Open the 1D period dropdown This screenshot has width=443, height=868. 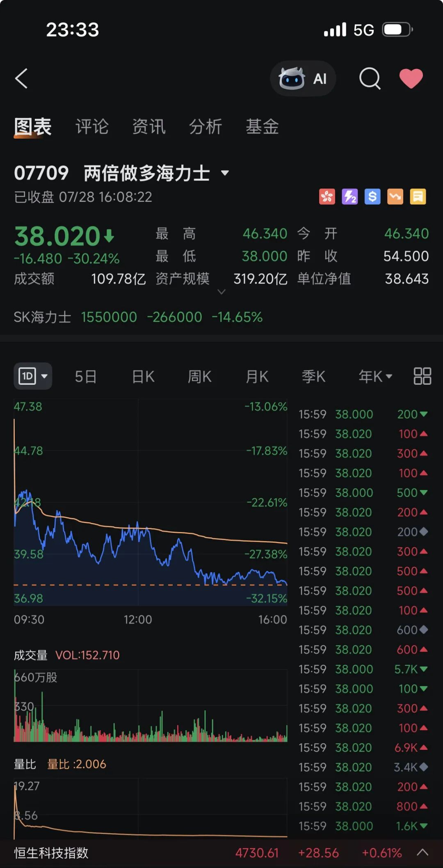pos(33,376)
